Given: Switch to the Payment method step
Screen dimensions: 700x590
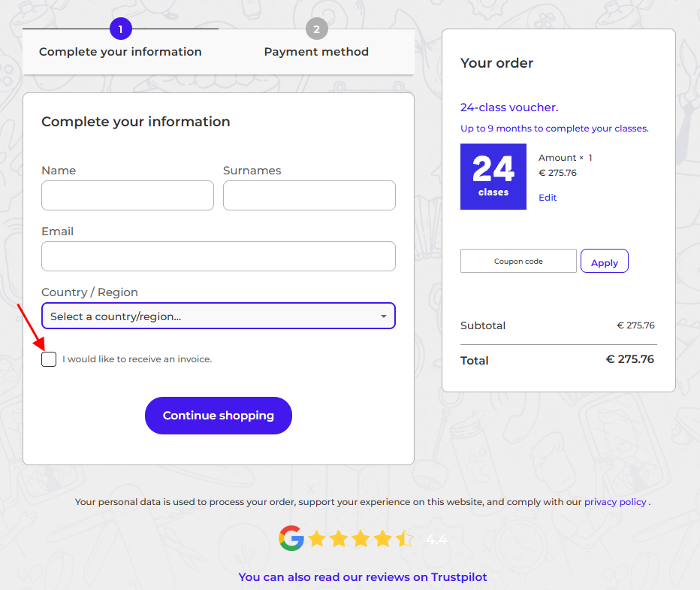Looking at the screenshot, I should 316,52.
